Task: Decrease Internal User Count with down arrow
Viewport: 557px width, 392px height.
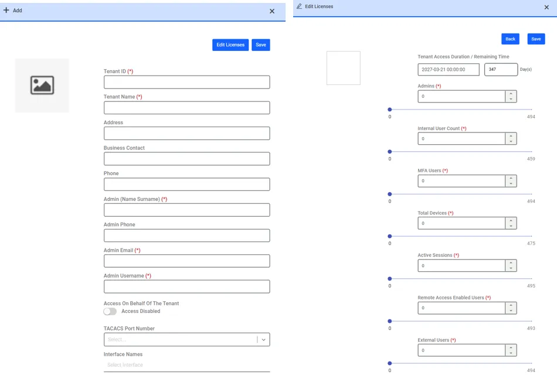Action: [511, 141]
